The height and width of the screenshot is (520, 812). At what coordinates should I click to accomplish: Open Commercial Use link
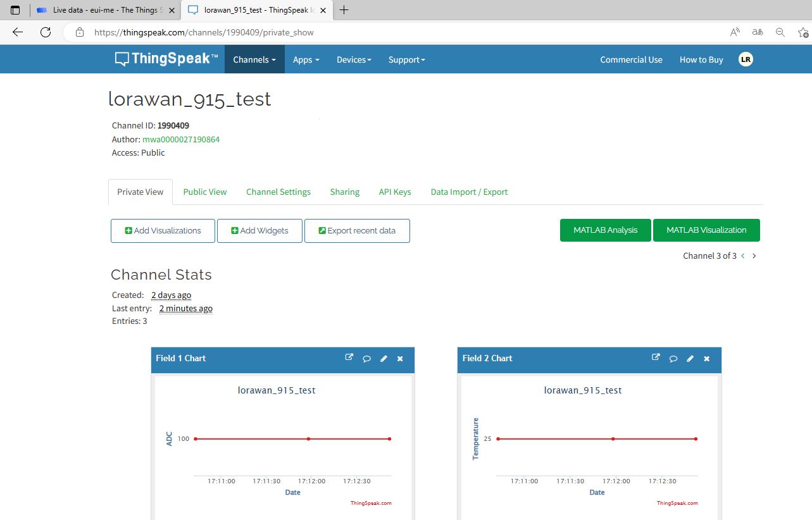pyautogui.click(x=631, y=59)
